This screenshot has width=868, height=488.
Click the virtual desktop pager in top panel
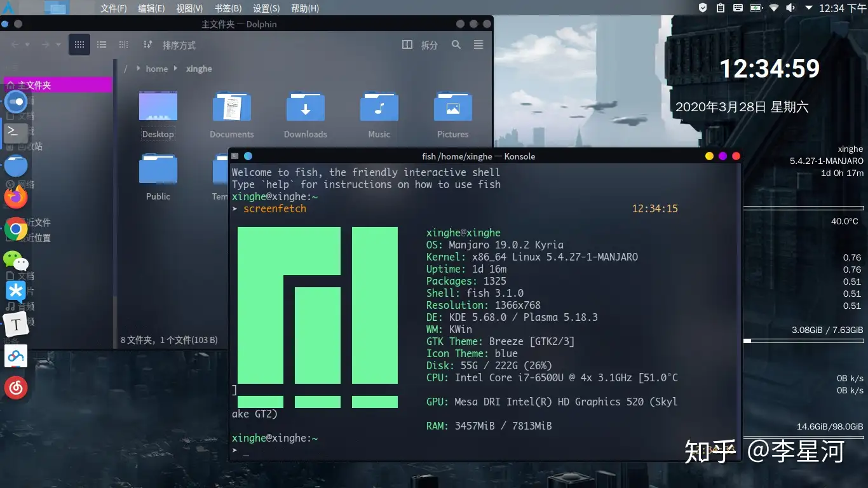click(57, 8)
